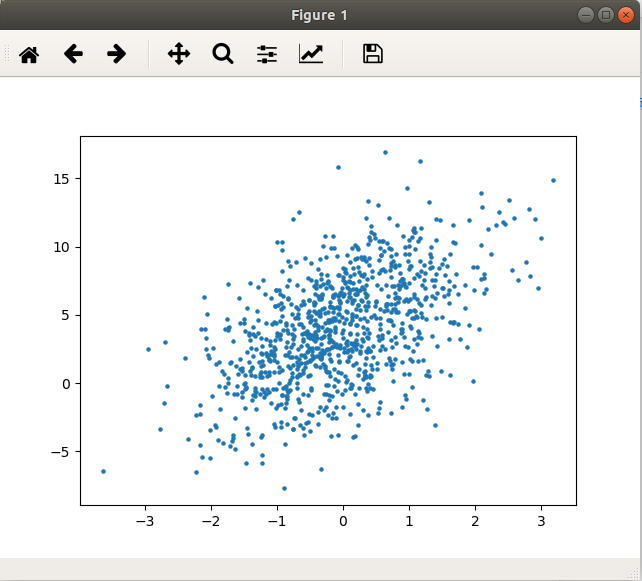The width and height of the screenshot is (642, 581).
Task: Maximize the Figure 1 window
Action: (x=606, y=15)
